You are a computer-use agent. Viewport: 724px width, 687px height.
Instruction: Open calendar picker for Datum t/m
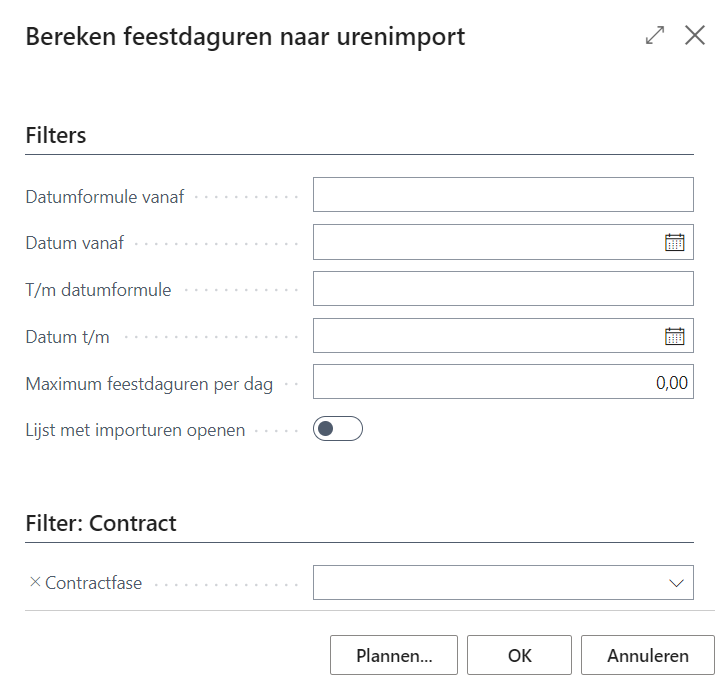(675, 336)
